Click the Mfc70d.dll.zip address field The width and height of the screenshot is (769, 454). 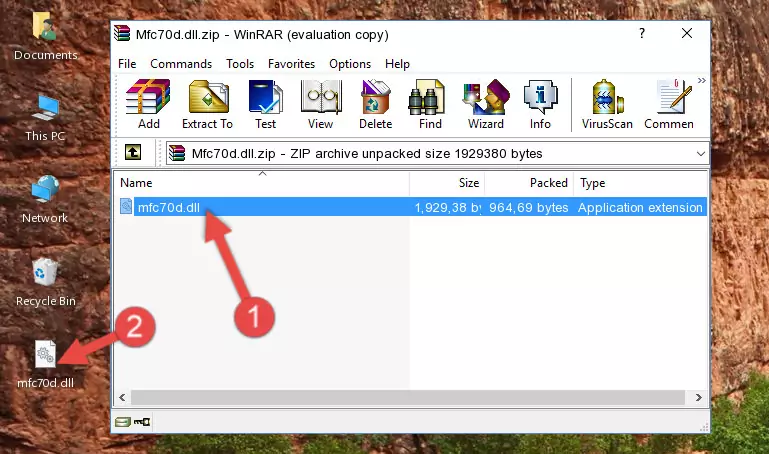tap(437, 154)
